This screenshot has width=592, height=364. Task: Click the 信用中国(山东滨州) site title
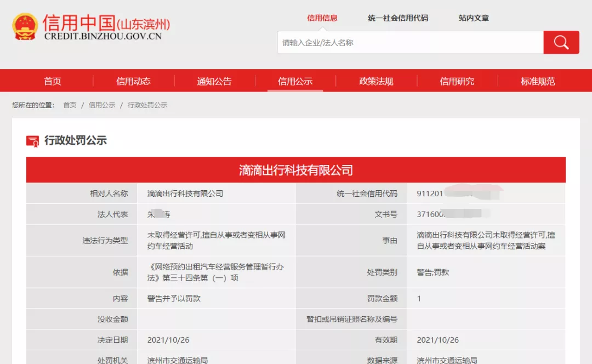pos(106,23)
